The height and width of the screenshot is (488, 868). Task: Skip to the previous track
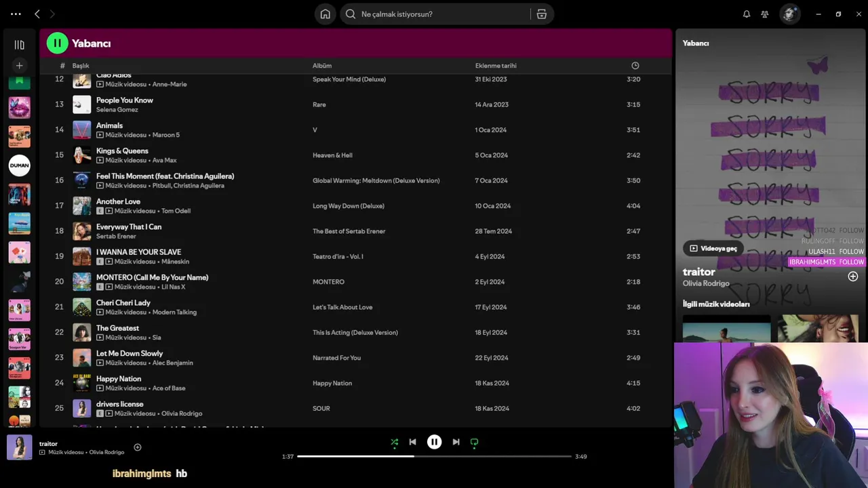point(412,442)
